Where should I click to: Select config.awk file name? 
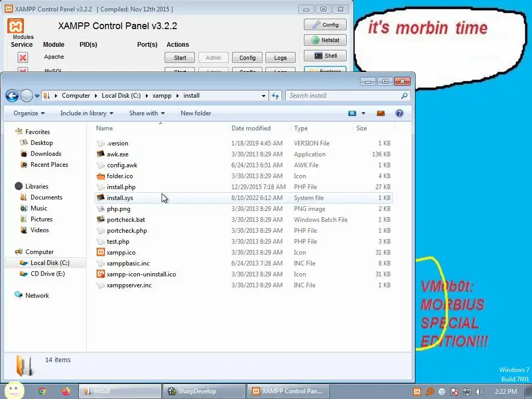(122, 165)
